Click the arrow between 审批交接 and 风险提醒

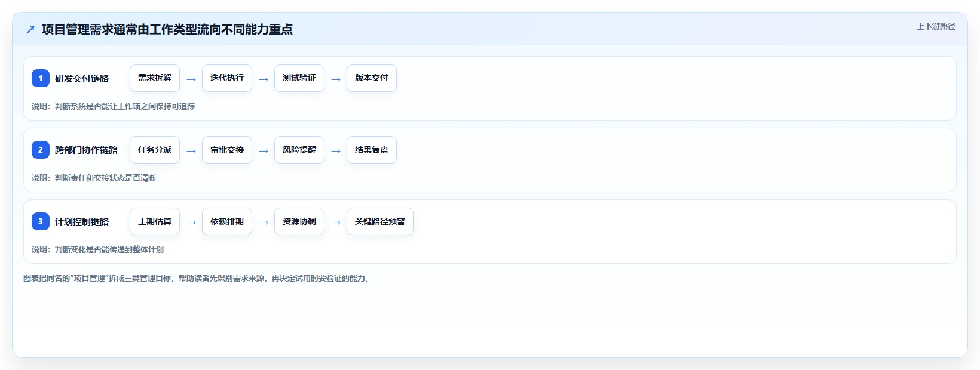(264, 151)
